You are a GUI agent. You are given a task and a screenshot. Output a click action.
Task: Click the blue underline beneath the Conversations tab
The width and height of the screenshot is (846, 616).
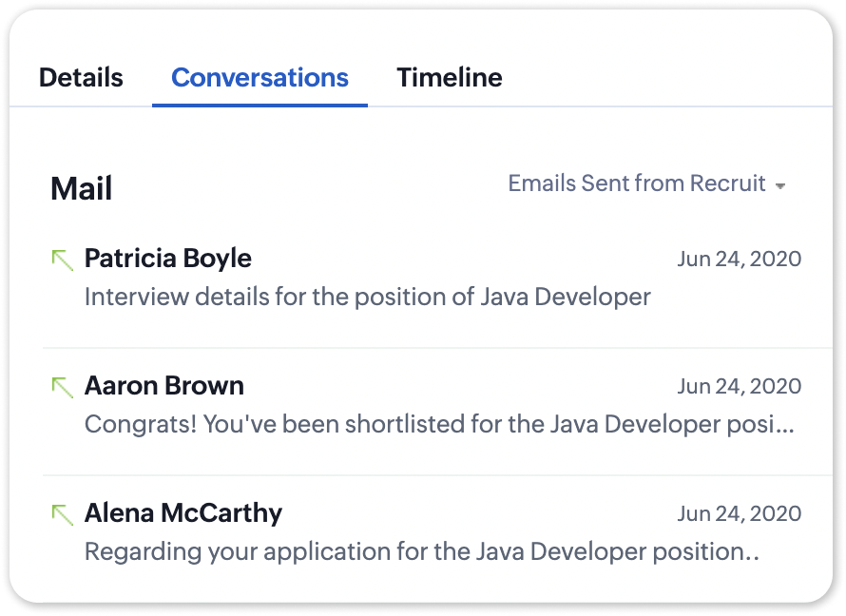pos(260,105)
